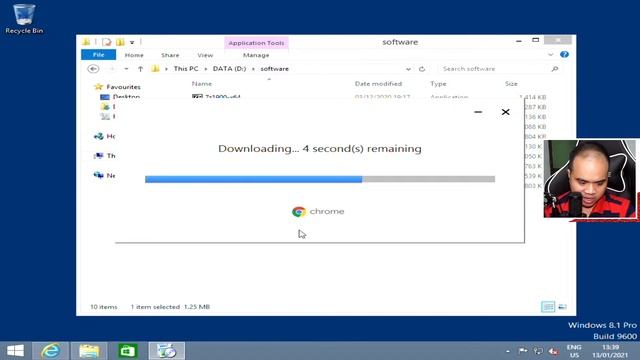Sort files by Size column
Image resolution: width=640 pixels, height=360 pixels.
coord(511,84)
